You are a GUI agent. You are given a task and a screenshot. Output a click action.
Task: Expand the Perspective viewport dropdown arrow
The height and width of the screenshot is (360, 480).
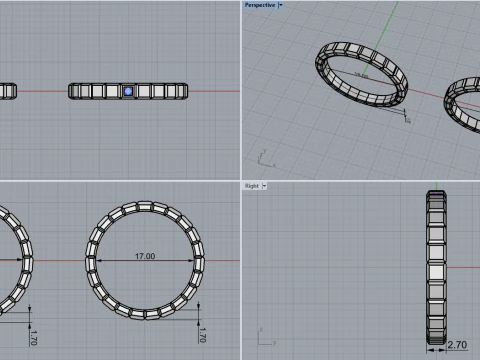click(x=281, y=5)
